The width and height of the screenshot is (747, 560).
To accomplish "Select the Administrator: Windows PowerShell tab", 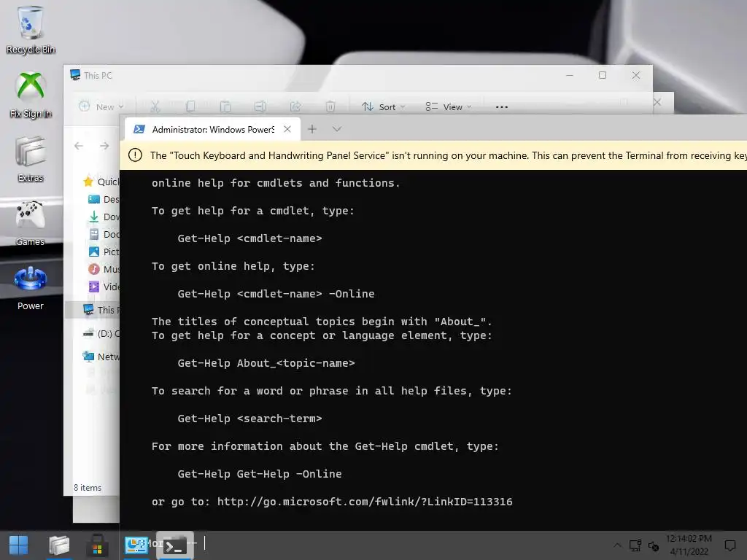I will [212, 129].
